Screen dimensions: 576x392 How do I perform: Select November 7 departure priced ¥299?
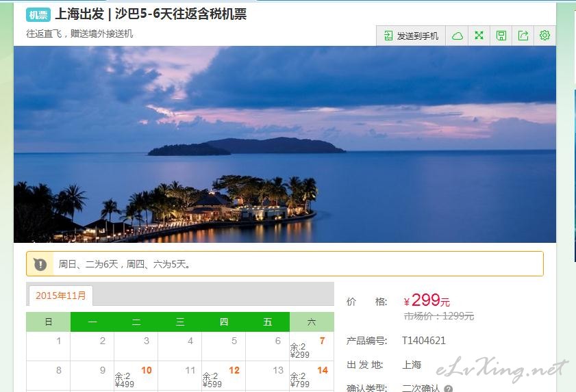[x=312, y=346]
